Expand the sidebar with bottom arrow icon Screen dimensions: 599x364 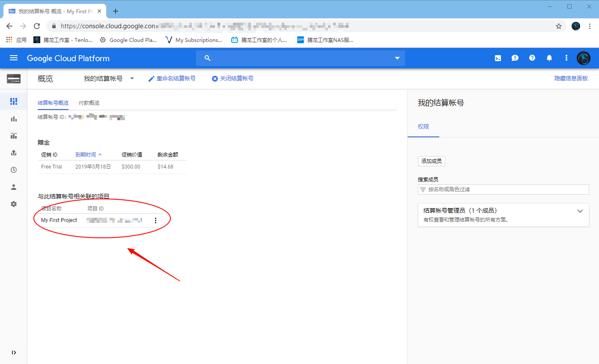tap(14, 352)
